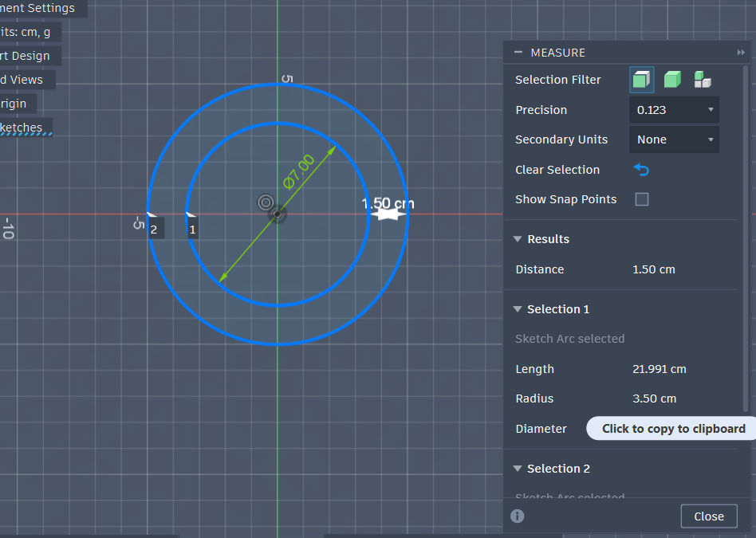Select the face/edge/vertex selection filter icon
This screenshot has width=756, height=538.
642,80
